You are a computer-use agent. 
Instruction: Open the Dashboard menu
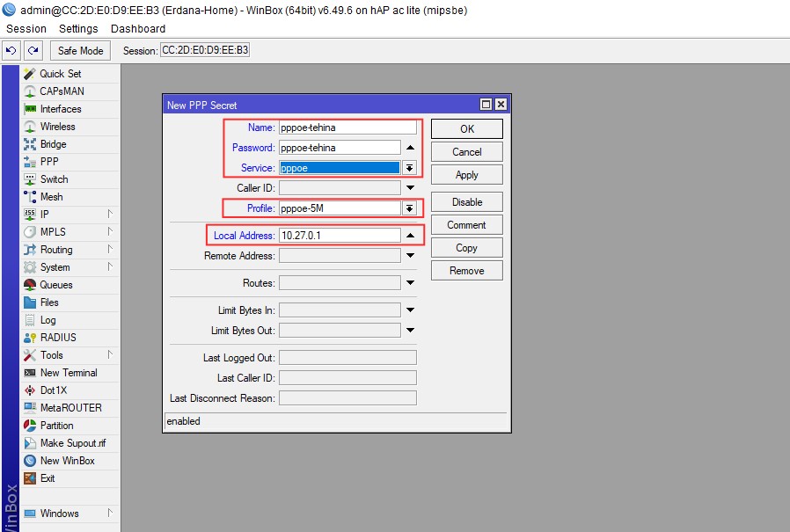[x=138, y=29]
